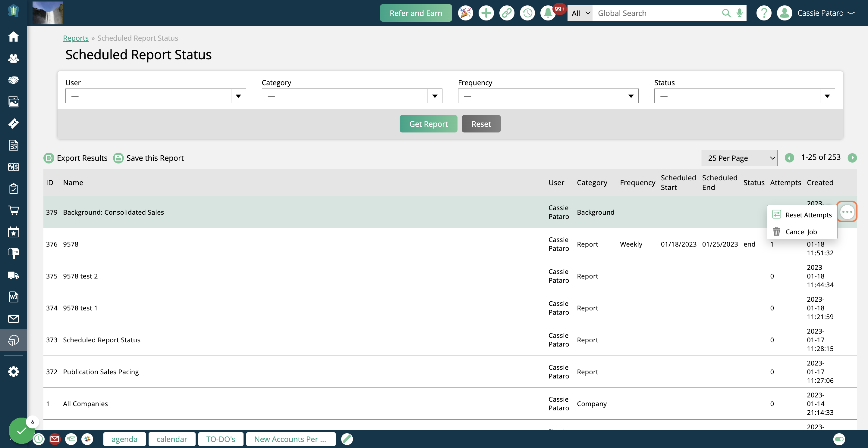Open the three-dot actions menu for row 379

point(847,212)
